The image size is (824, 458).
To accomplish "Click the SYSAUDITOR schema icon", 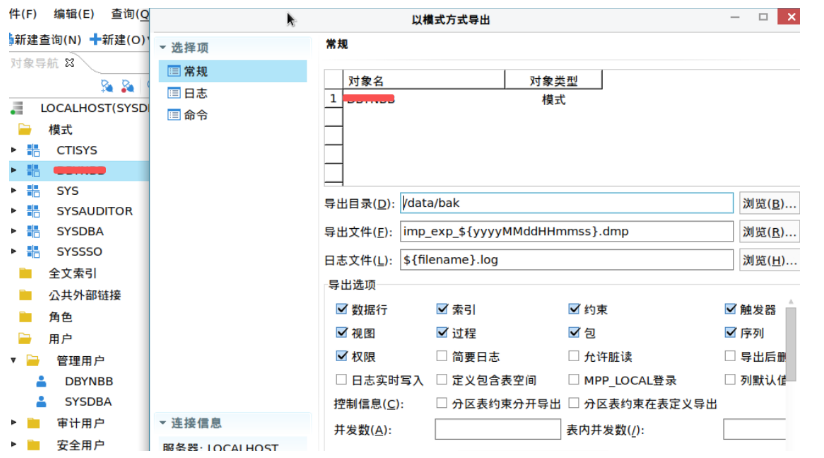I will 33,211.
